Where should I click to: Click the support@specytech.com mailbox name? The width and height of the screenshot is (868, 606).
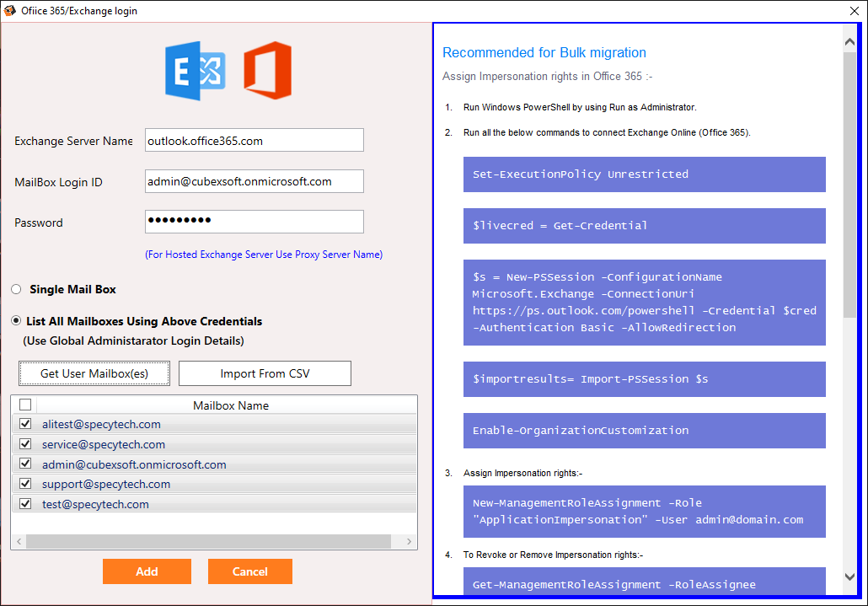pos(106,485)
